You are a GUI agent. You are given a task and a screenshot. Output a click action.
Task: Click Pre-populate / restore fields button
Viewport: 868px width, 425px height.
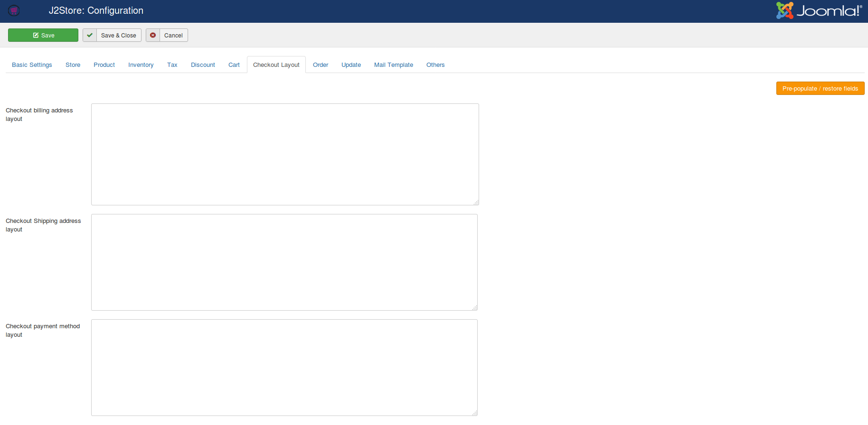tap(820, 88)
